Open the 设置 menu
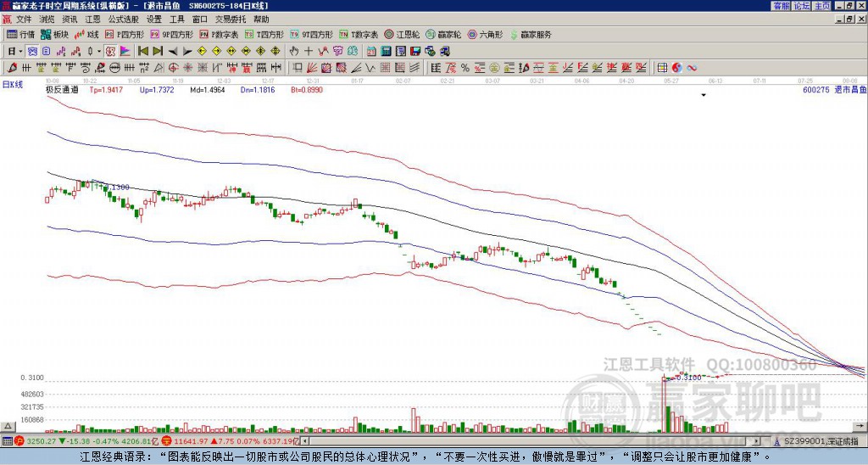Screen dimensions: 868x465 (x=154, y=20)
